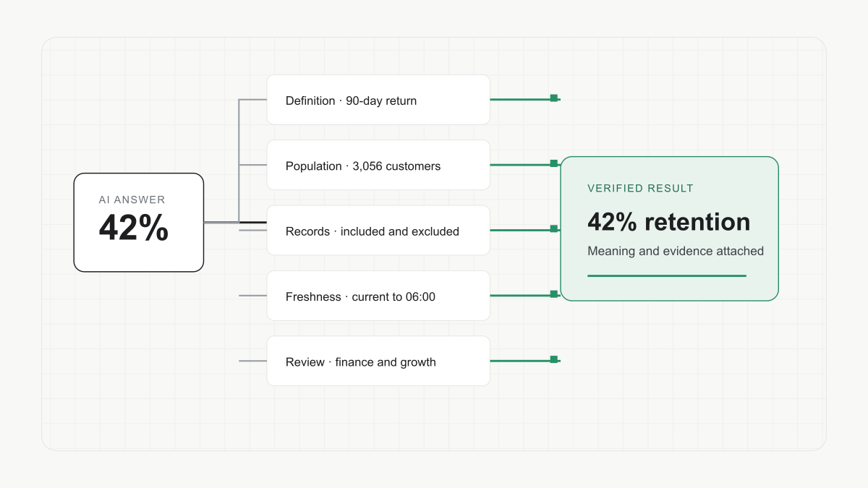The height and width of the screenshot is (488, 868).
Task: Open the Population 3,056 customers card
Action: pyautogui.click(x=378, y=165)
